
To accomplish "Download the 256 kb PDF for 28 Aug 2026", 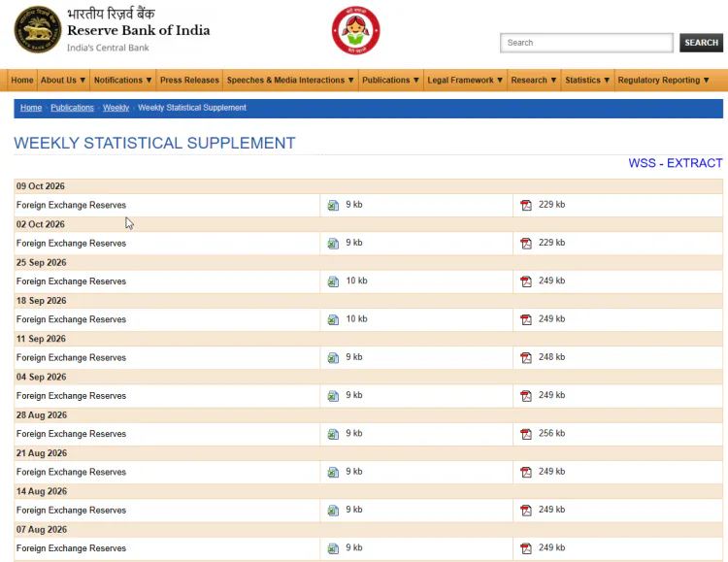I will tap(525, 434).
